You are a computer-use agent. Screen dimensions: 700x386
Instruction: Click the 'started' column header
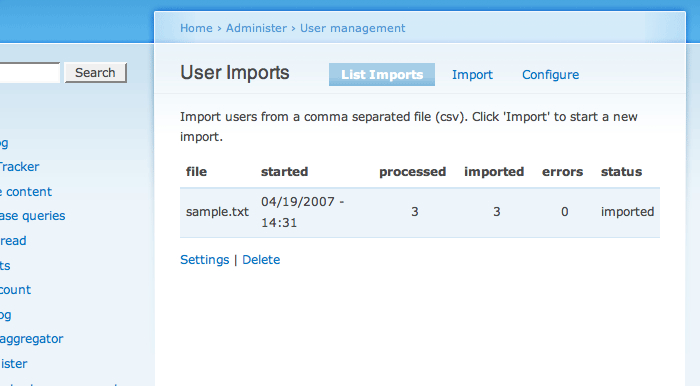[284, 172]
